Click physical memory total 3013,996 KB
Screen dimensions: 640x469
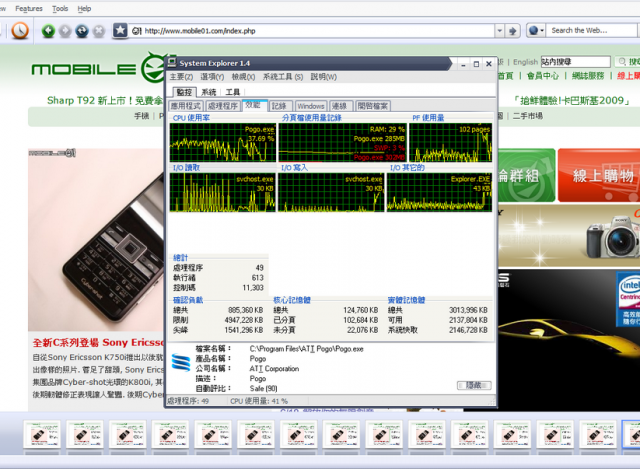pos(469,310)
